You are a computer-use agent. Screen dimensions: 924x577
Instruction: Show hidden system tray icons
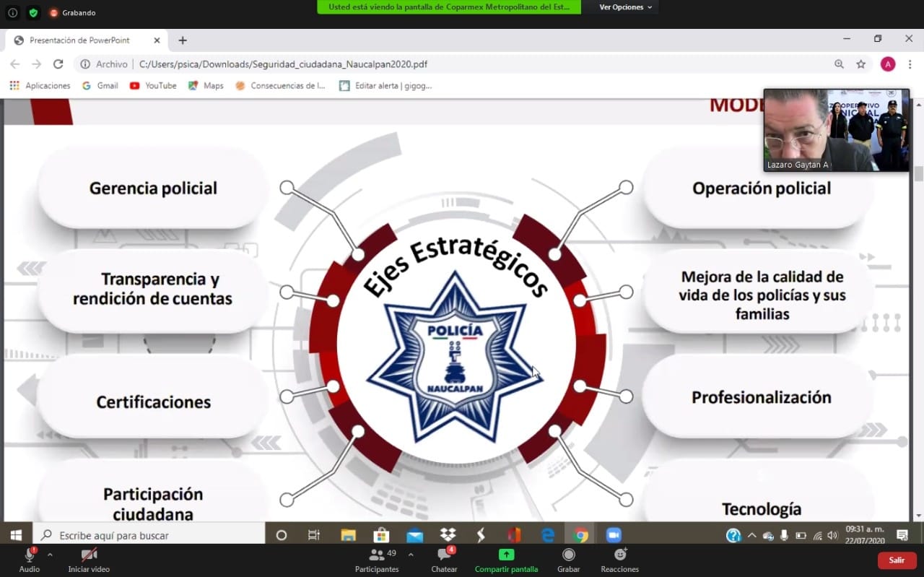click(x=751, y=535)
